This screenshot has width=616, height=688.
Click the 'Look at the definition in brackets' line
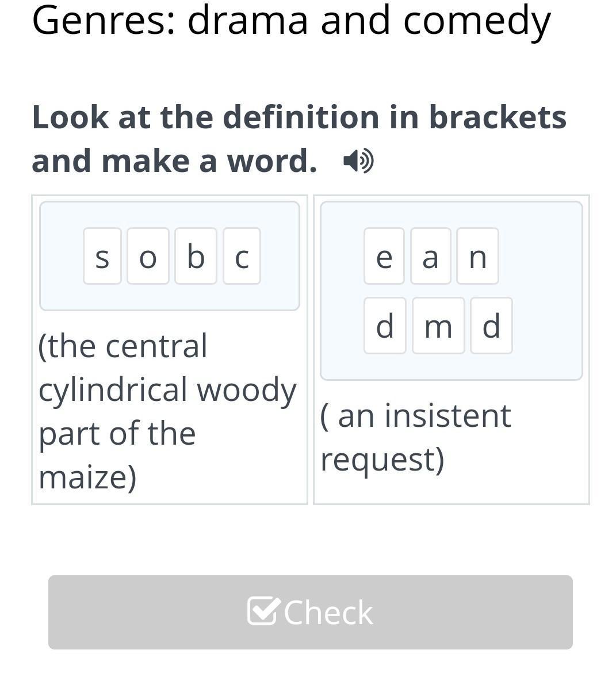[x=299, y=117]
